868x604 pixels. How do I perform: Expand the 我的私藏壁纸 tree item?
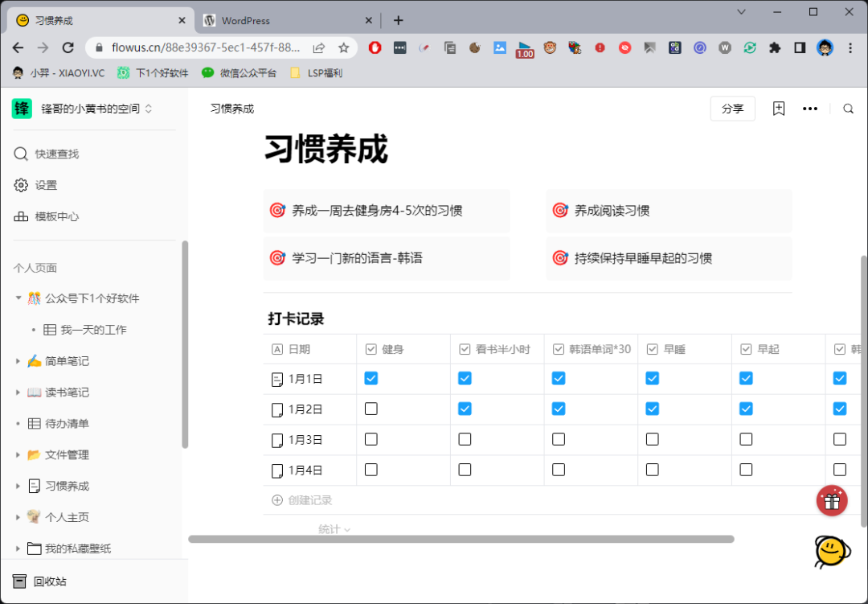[x=18, y=549]
